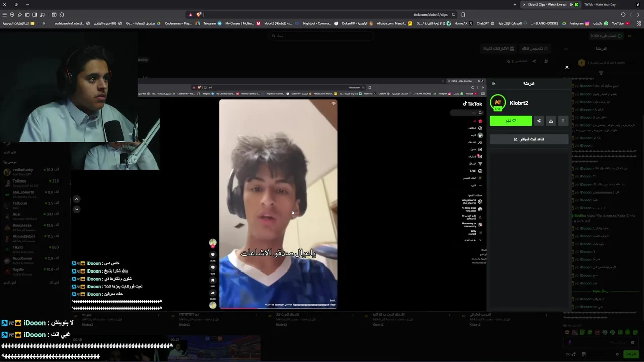
Task: Open Tolimos channel in sidebar
Action: coord(31,183)
